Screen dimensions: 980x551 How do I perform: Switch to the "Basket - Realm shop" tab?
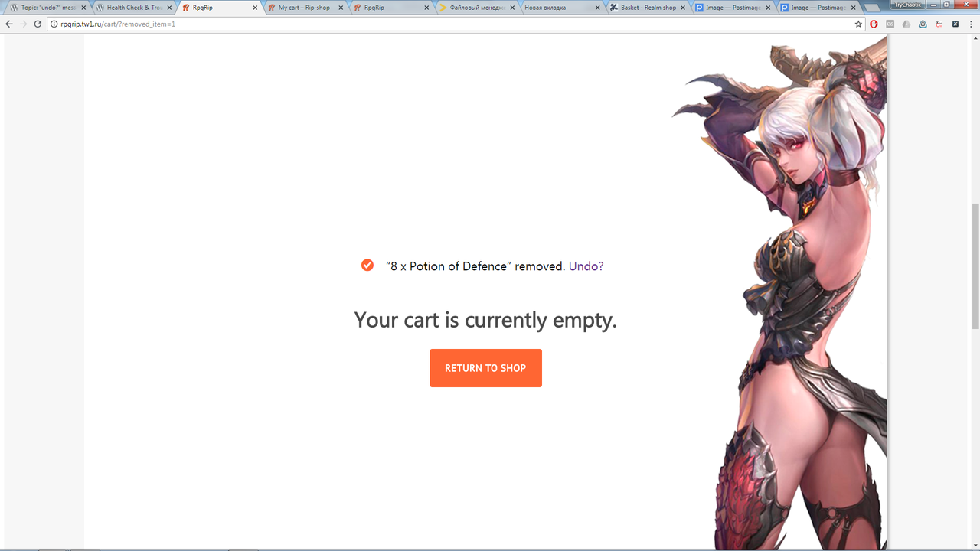pos(646,8)
